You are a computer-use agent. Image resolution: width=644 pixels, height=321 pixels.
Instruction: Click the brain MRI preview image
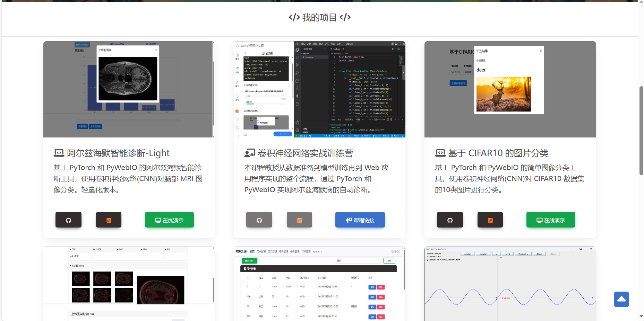(128, 89)
